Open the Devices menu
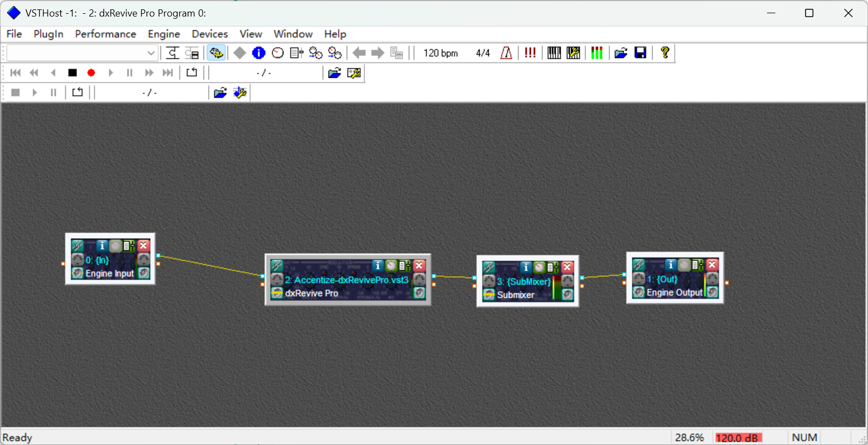This screenshot has height=445, width=868. [x=210, y=34]
